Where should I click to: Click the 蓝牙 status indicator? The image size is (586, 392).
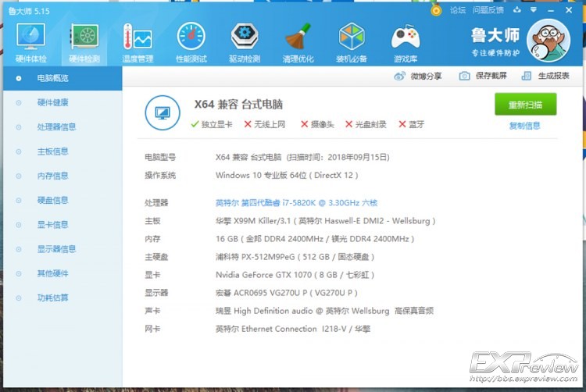[x=412, y=124]
